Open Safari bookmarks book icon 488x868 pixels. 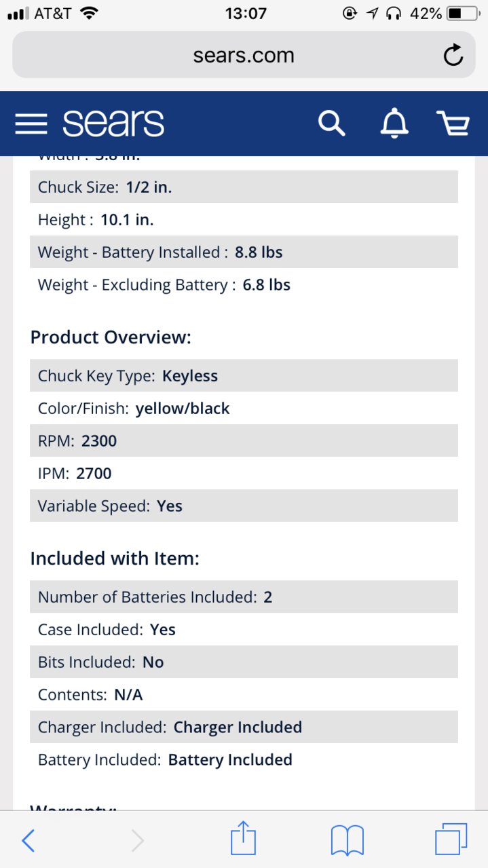pos(348,841)
